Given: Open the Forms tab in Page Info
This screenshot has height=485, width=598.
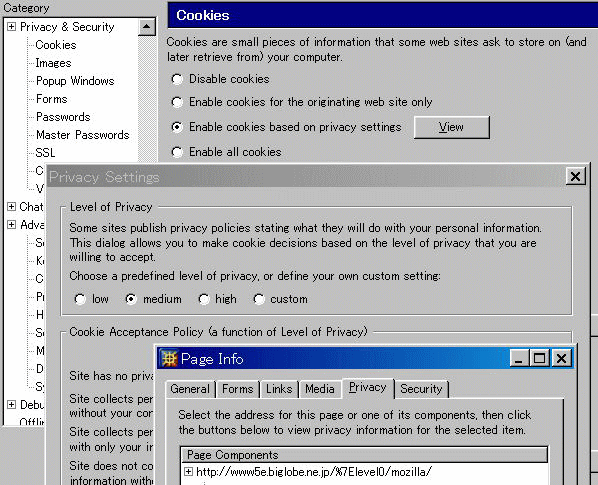Looking at the screenshot, I should point(238,389).
